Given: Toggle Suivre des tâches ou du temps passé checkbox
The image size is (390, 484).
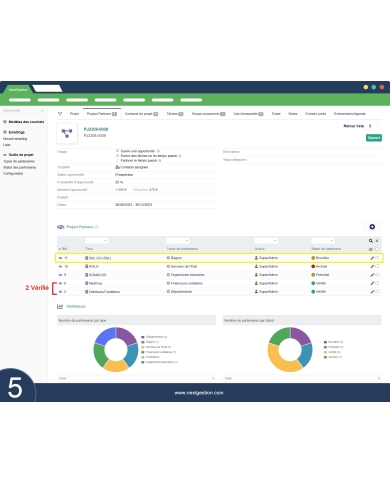Looking at the screenshot, I should point(117,156).
